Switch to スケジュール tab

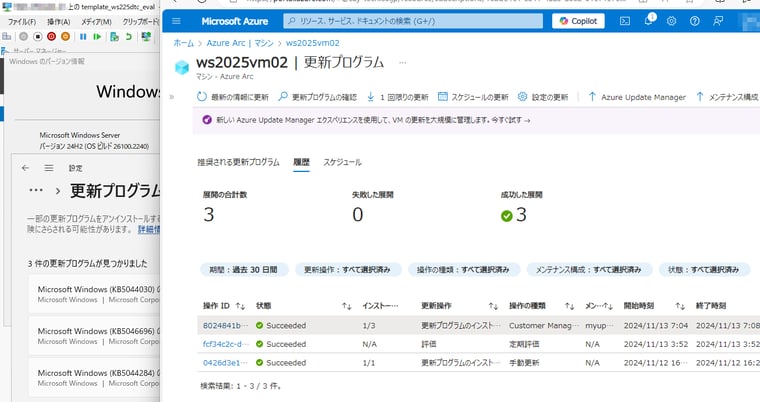click(342, 162)
